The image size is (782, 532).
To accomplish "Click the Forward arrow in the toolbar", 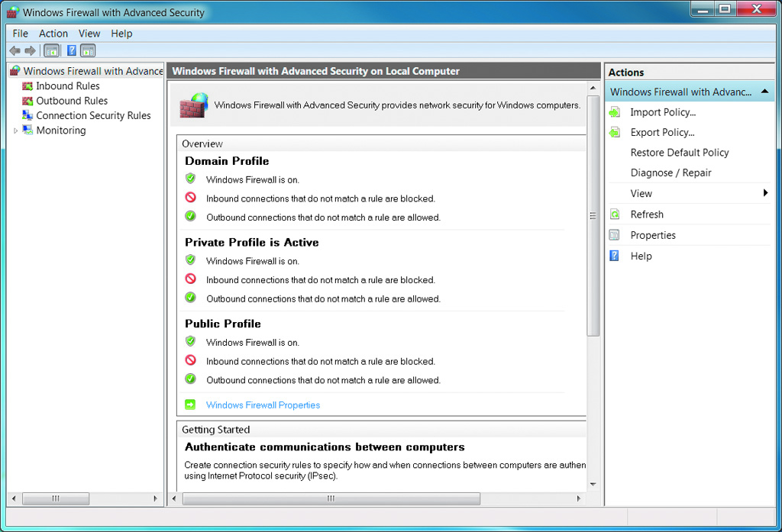I will click(x=31, y=50).
